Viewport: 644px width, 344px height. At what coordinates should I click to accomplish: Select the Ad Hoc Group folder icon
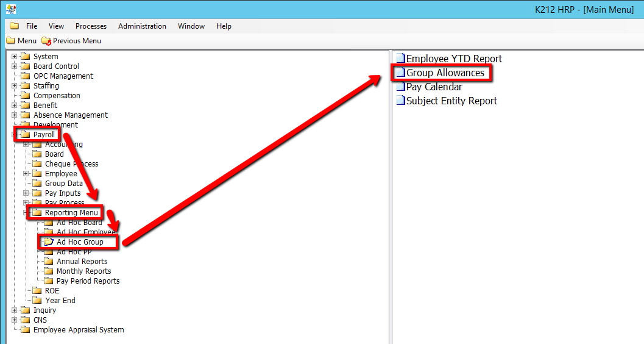49,242
